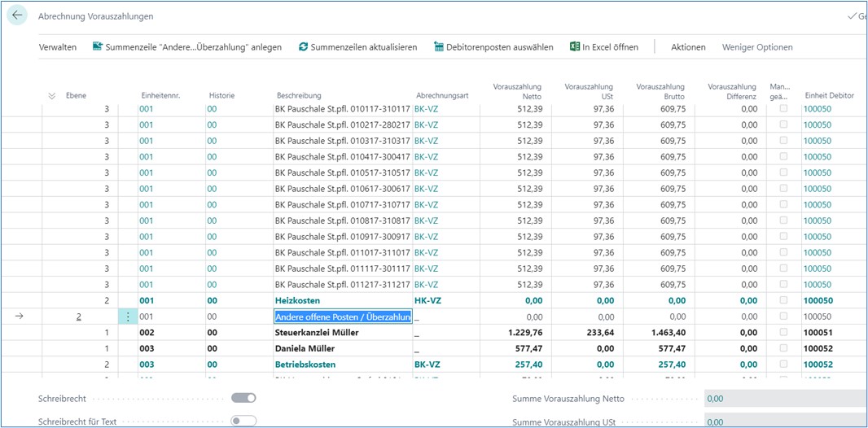Image resolution: width=868 pixels, height=428 pixels.
Task: Click the row selector arrow at the left of the selected row
Action: pyautogui.click(x=20, y=317)
